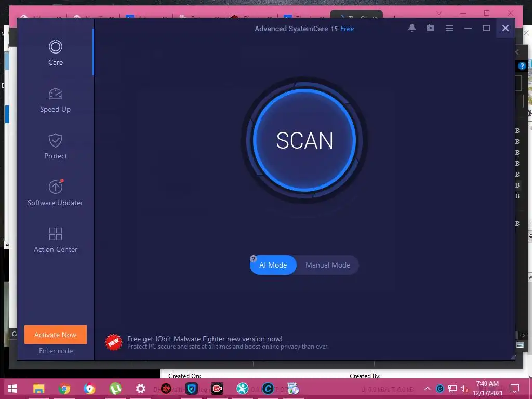Open the Protect section
This screenshot has width=532, height=399.
(55, 146)
